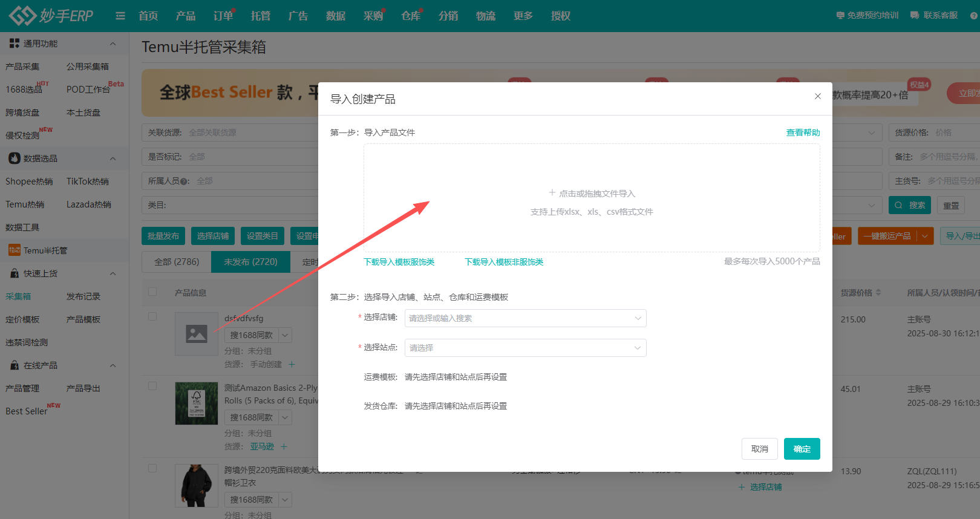Screen dimensions: 980x519
Task: Click the 取消 button in the dialog
Action: point(760,449)
